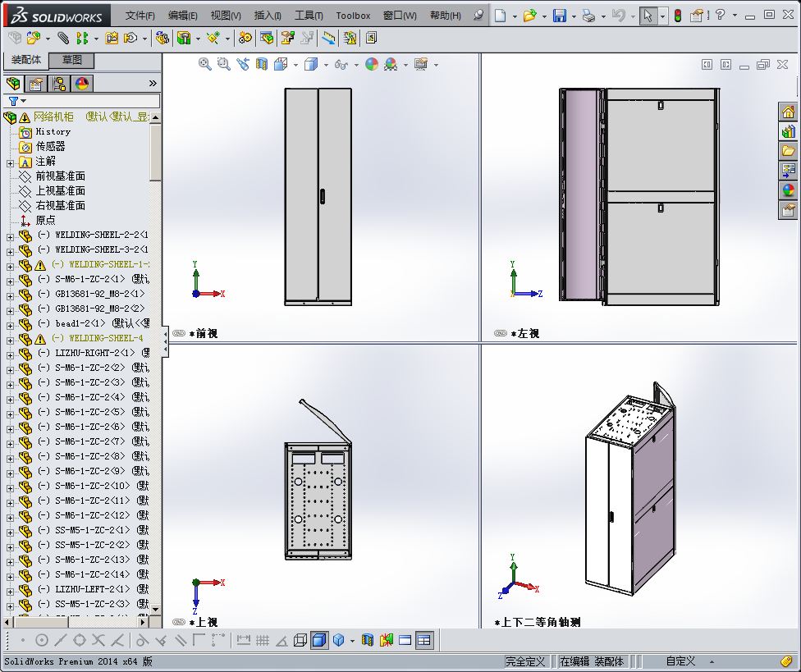Open the Section View tool
The image size is (801, 672).
261,64
